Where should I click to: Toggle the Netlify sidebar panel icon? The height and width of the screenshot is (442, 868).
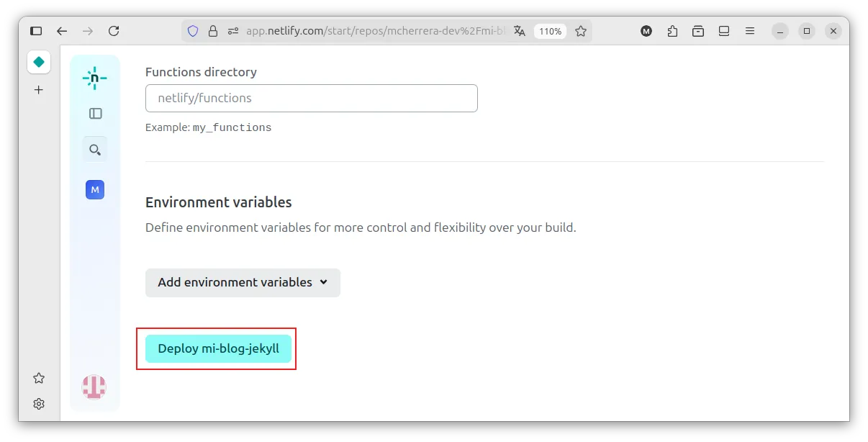pyautogui.click(x=96, y=113)
